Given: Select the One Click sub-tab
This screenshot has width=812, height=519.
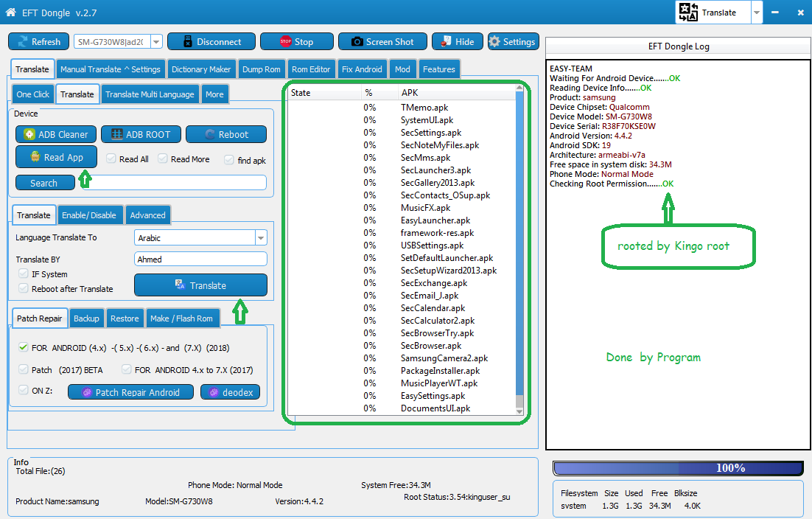Looking at the screenshot, I should click(32, 94).
